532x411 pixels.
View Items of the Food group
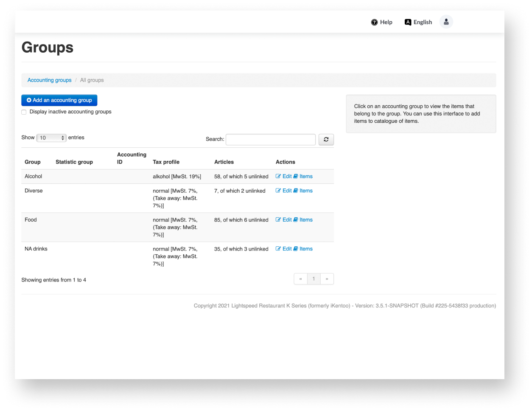pos(303,220)
